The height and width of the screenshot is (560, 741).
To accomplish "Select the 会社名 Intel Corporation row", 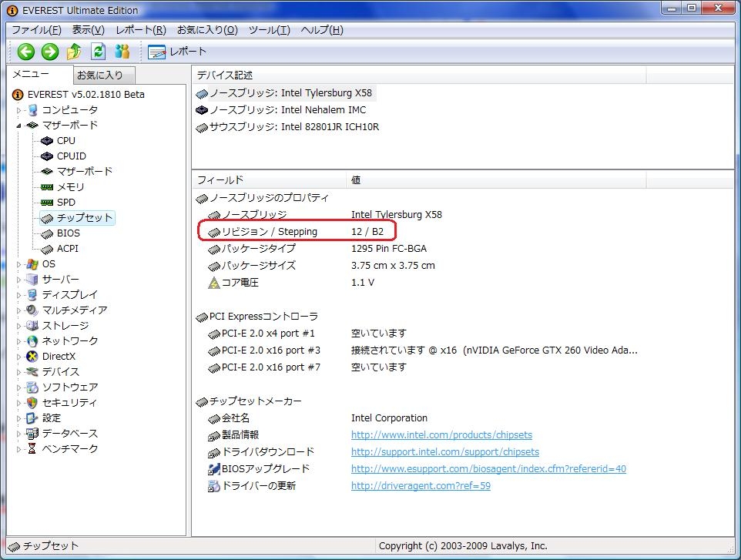I will click(x=317, y=418).
